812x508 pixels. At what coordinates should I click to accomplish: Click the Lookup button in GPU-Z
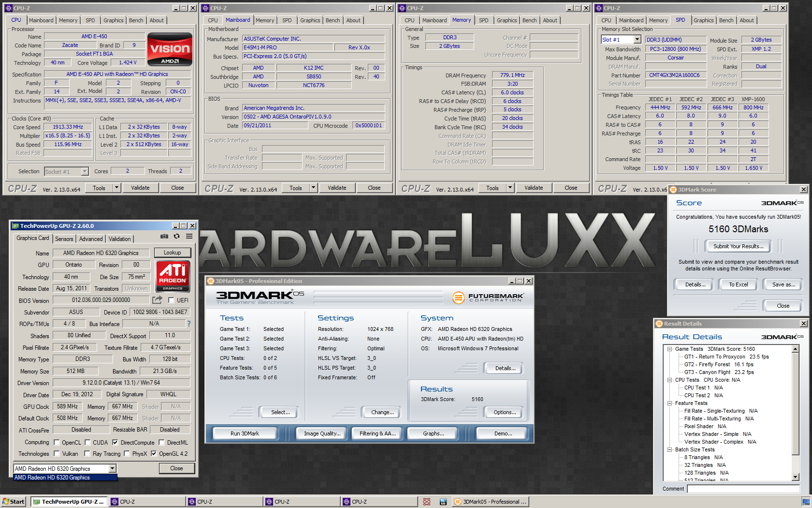(x=173, y=253)
